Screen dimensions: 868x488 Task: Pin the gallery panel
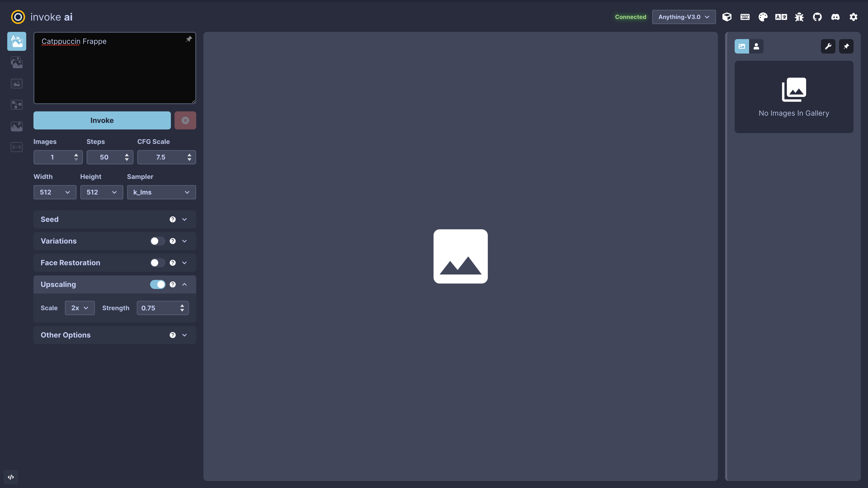click(846, 47)
